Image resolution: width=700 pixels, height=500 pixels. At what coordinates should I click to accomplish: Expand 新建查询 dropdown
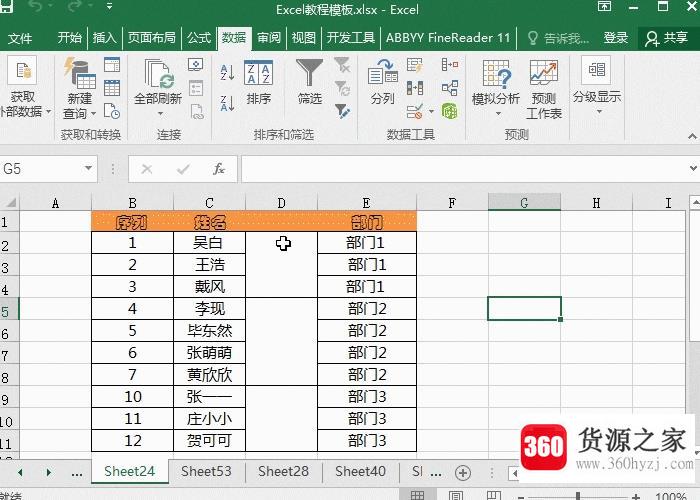click(93, 114)
